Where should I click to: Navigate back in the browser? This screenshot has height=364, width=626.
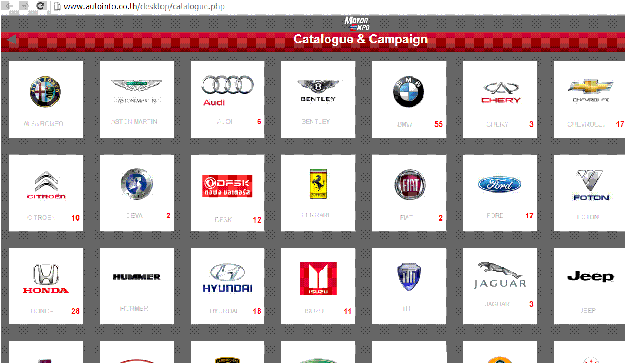pyautogui.click(x=10, y=6)
